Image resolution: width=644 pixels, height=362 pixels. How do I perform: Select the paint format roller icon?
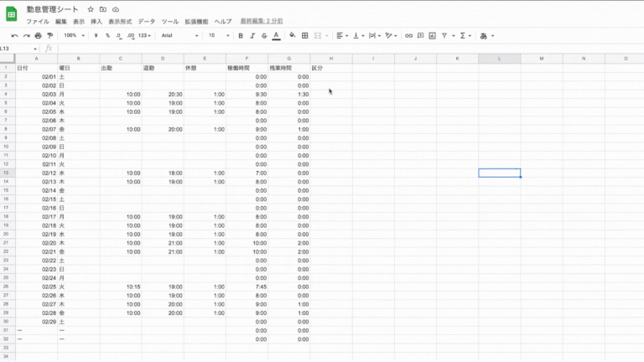[49, 36]
